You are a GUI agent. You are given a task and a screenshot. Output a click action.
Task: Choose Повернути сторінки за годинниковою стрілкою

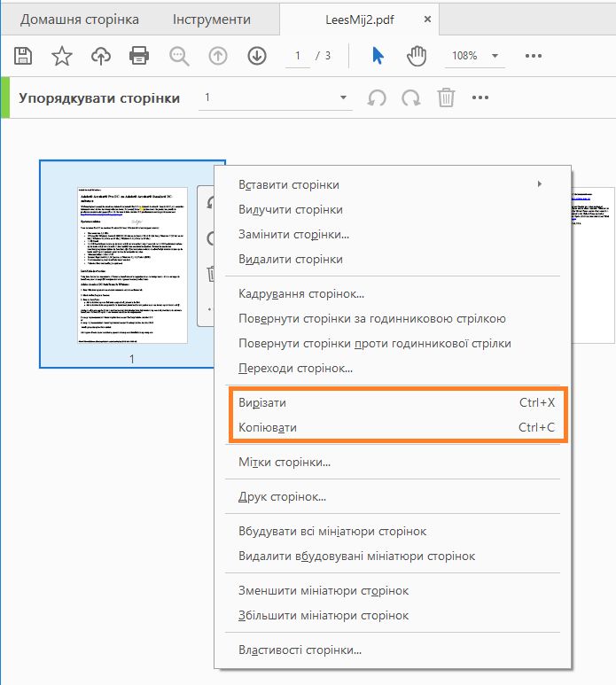point(393,319)
